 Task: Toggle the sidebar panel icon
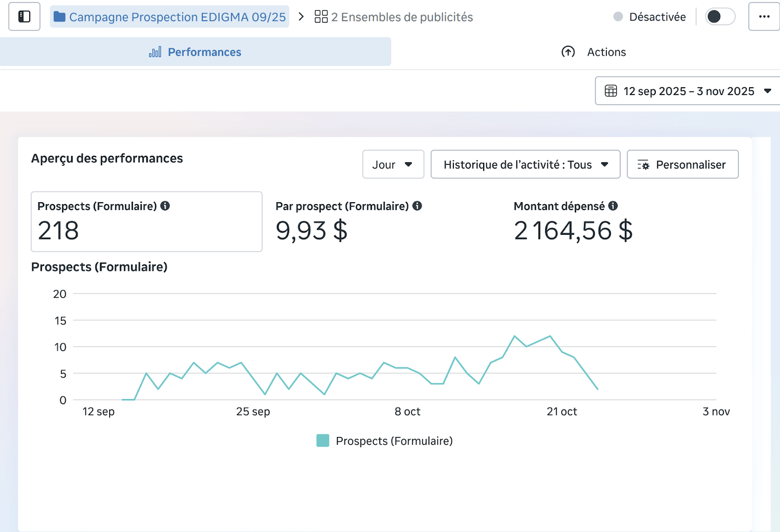[x=24, y=17]
